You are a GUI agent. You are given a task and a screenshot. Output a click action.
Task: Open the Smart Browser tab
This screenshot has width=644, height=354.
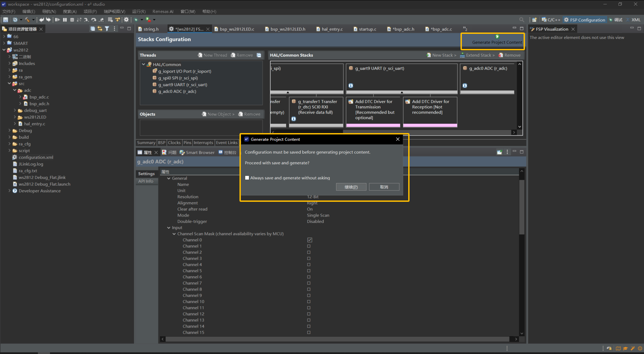197,153
